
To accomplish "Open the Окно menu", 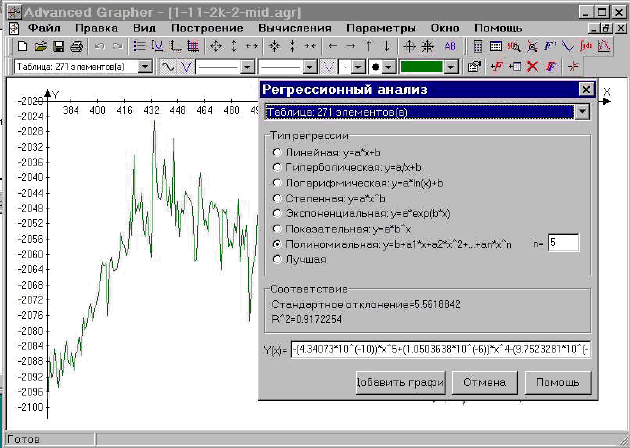I will tap(445, 28).
